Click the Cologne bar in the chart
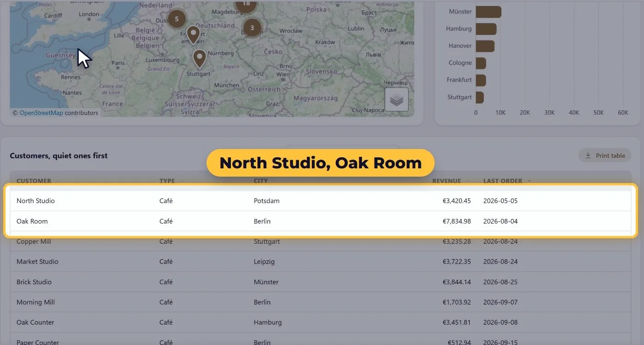Image resolution: width=644 pixels, height=345 pixels. point(481,63)
